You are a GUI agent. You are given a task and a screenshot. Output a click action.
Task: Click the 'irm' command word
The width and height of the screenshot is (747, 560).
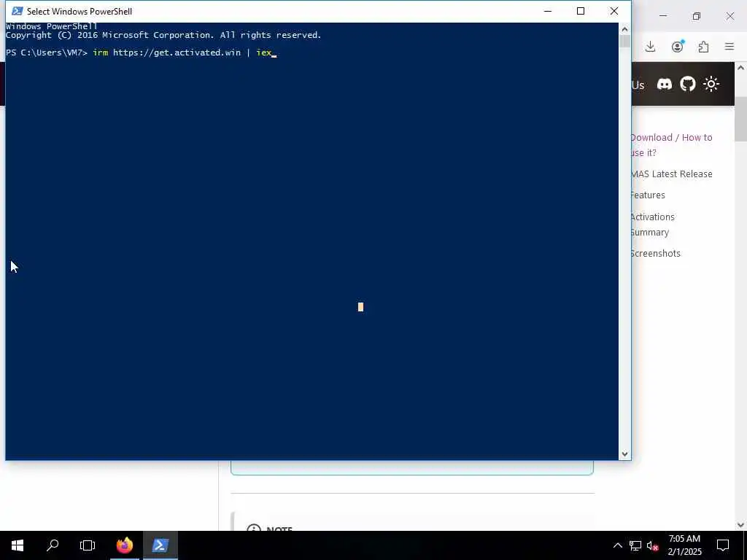coord(100,52)
